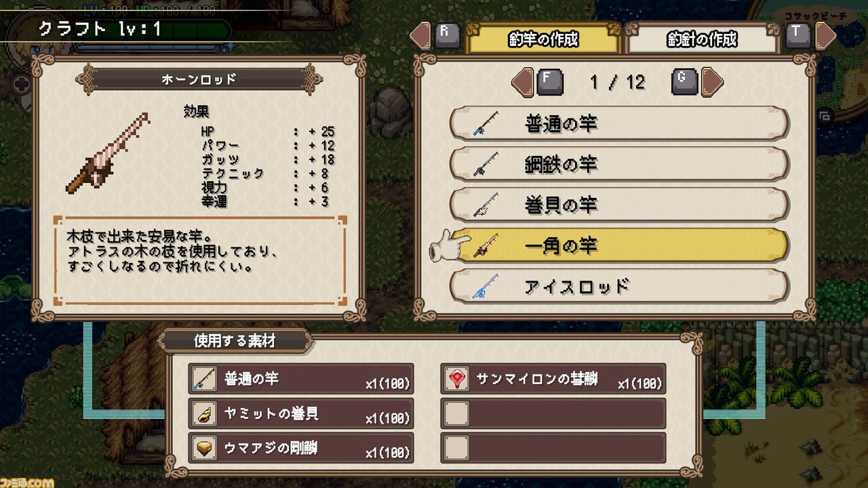Open the 釣竿の作成 tab

tap(544, 39)
